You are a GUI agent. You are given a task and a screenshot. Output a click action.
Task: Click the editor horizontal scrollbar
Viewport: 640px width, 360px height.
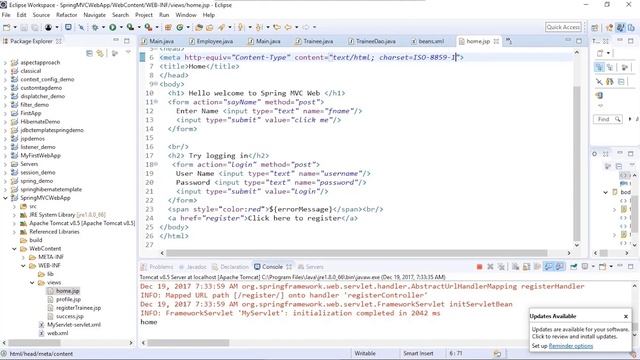click(356, 253)
